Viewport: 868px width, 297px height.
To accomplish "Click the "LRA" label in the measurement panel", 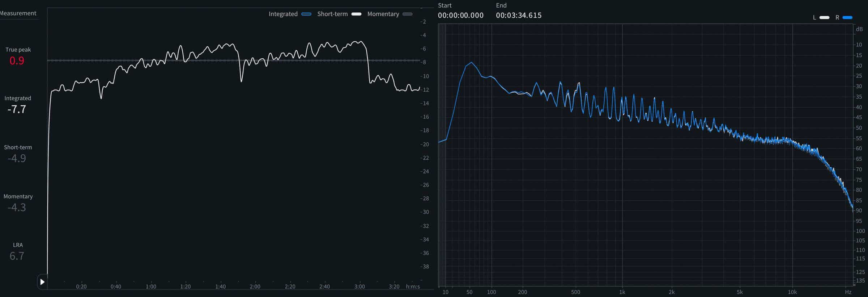I will click(x=18, y=245).
